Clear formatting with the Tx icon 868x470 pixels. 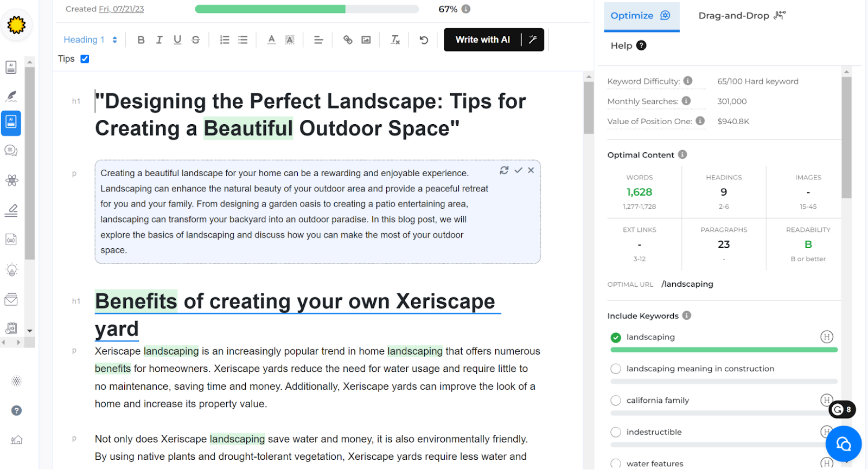[395, 40]
